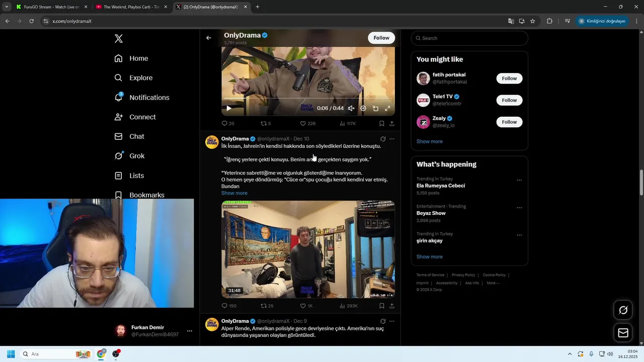Open Connect in sidebar
Viewport: 644px width, 362px height.
pyautogui.click(x=135, y=117)
